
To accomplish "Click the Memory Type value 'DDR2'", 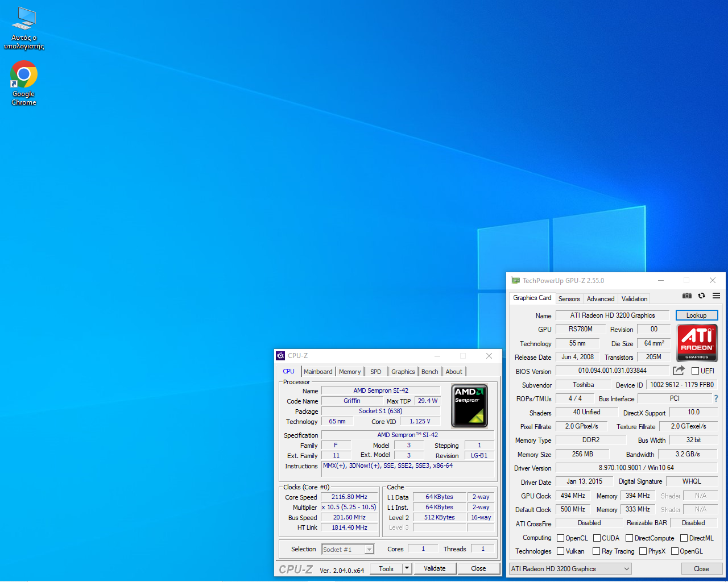I will click(590, 440).
